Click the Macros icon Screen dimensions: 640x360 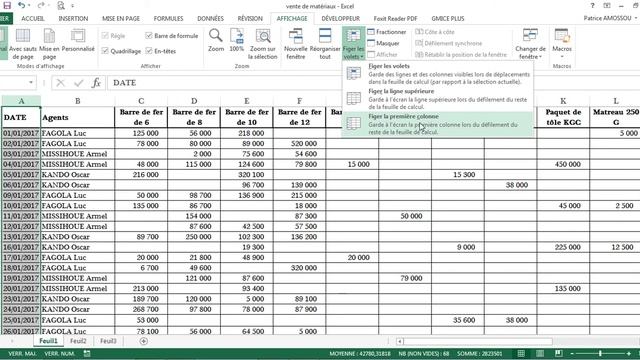[x=562, y=36]
